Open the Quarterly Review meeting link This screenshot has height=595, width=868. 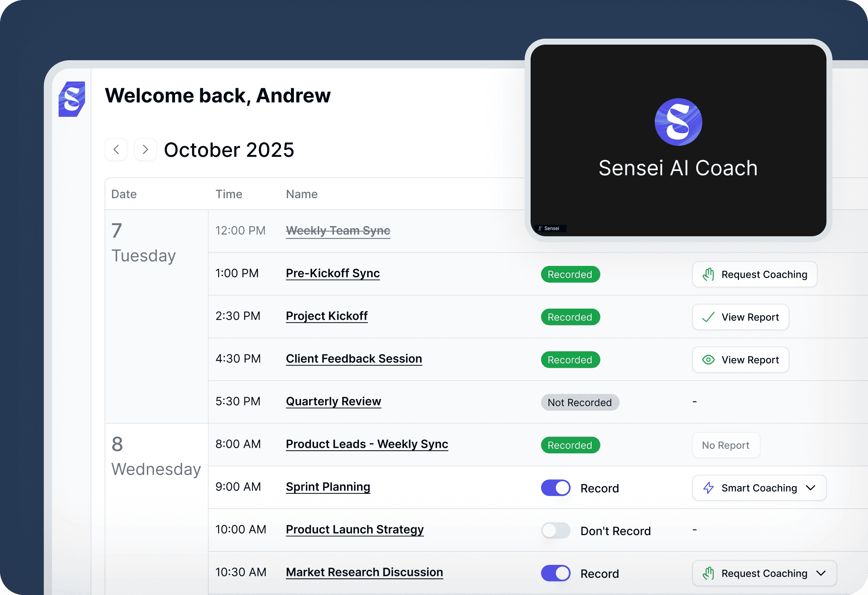333,401
